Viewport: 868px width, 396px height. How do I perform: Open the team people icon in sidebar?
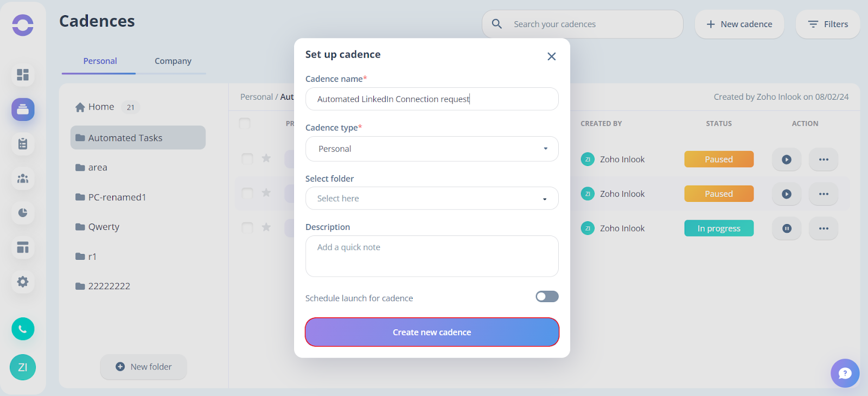[x=23, y=178]
